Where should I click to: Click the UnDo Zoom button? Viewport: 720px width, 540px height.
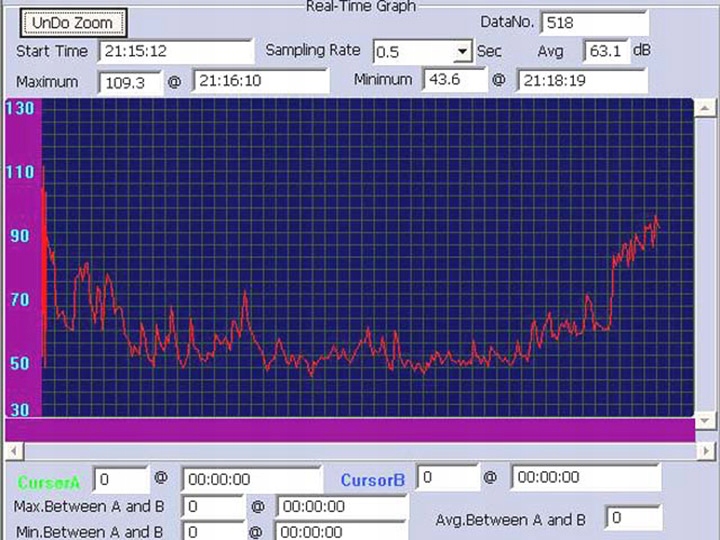tap(73, 23)
